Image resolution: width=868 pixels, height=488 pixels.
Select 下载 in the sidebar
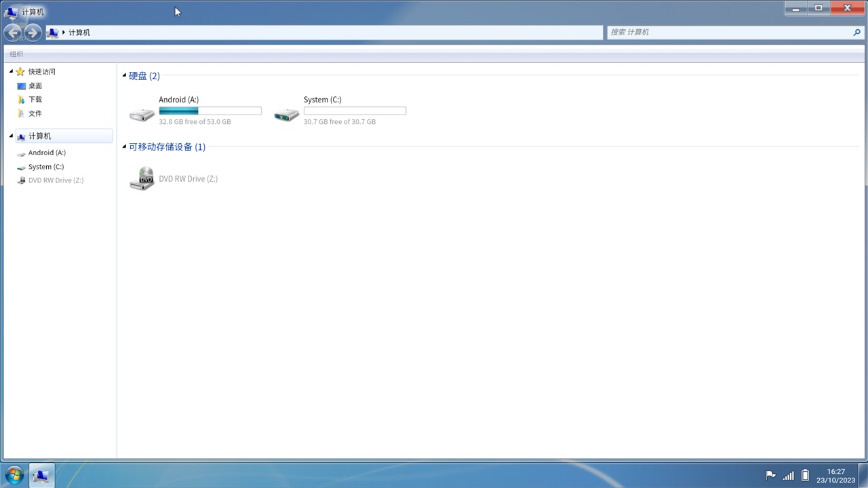click(x=35, y=100)
